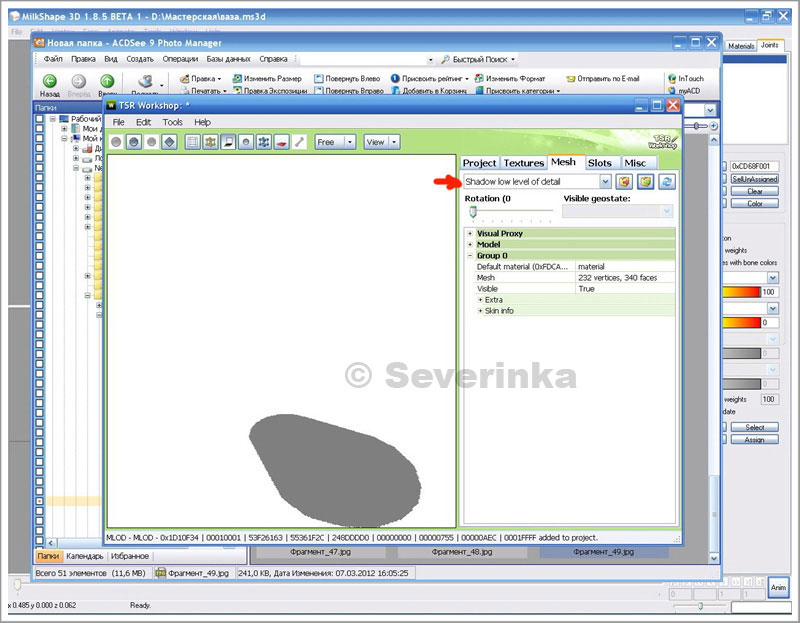Open the Tools menu in TSR Workshop
800x623 pixels.
coord(173,122)
